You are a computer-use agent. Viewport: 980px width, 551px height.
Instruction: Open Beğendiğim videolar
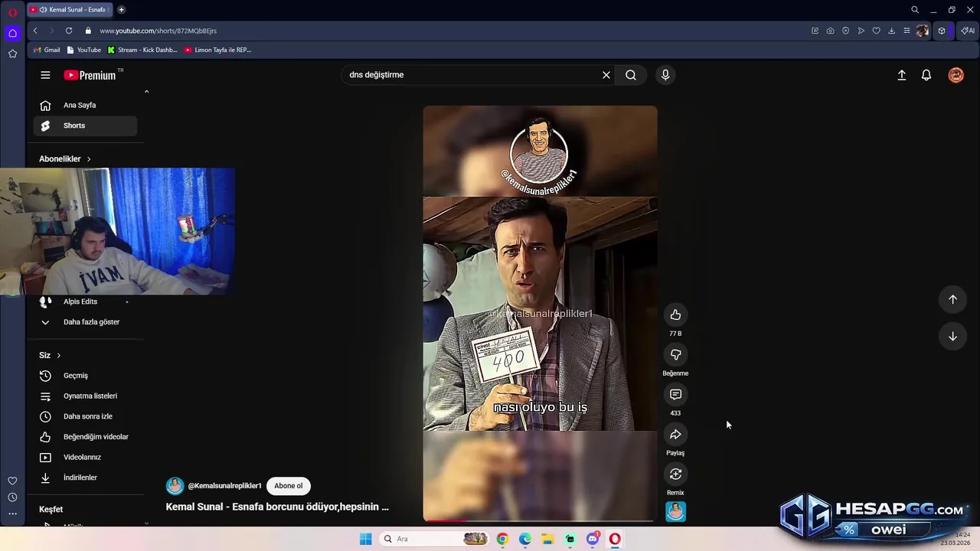click(x=85, y=437)
